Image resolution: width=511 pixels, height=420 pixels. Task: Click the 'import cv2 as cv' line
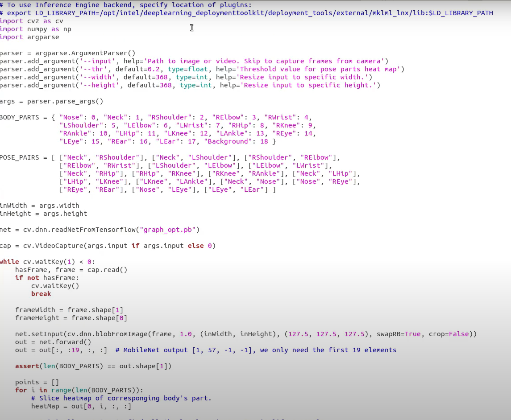point(32,21)
